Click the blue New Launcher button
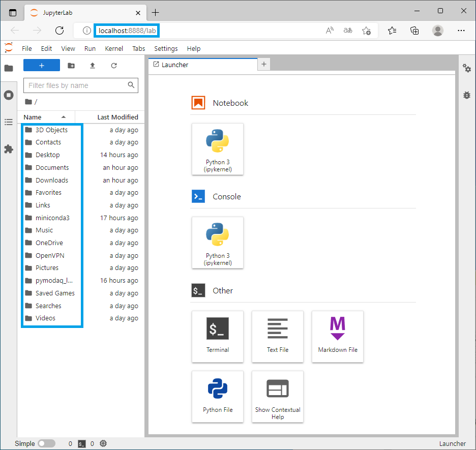This screenshot has height=450, width=476. (42, 65)
